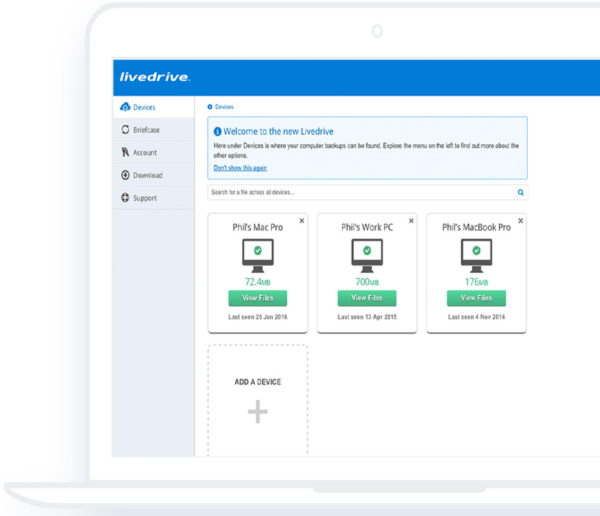Click Phil's Work PC monitor icon
The width and height of the screenshot is (600, 516).
(x=367, y=255)
